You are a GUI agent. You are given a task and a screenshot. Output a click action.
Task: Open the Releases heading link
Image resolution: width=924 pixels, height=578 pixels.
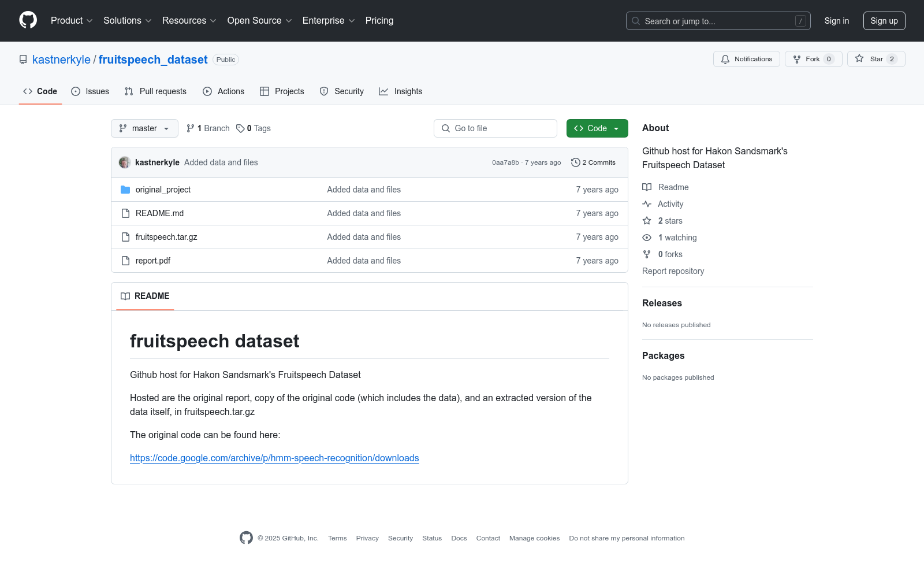pos(662,303)
